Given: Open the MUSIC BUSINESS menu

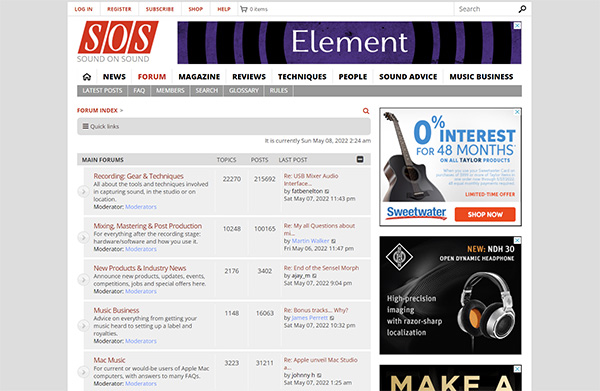Looking at the screenshot, I should [481, 77].
